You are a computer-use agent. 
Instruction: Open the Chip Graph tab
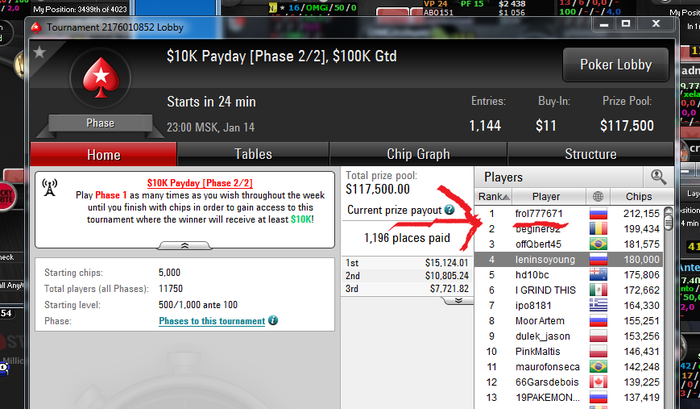click(418, 154)
